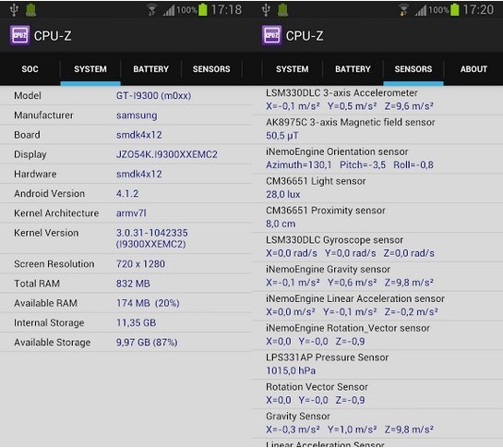Tap the iNemoEngine Gravity sensor entry
This screenshot has height=448, width=503.
377,276
